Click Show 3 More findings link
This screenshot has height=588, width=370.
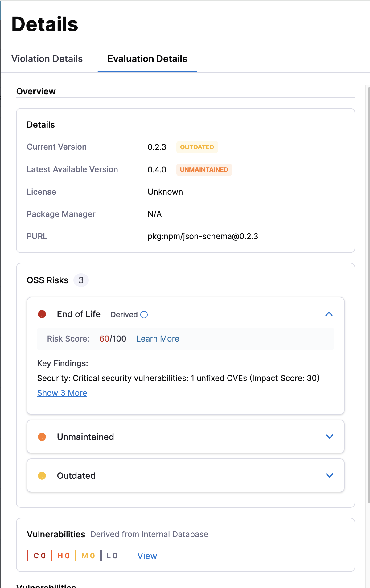pos(62,393)
